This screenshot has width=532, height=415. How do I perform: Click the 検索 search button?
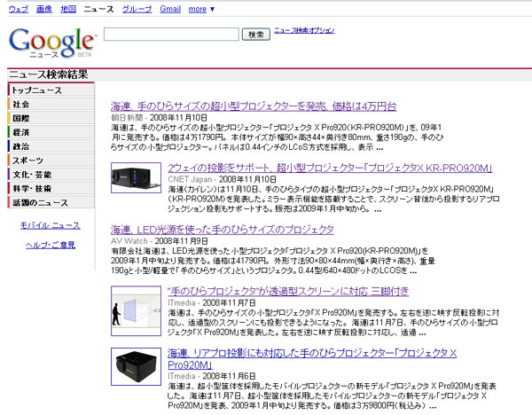[256, 35]
